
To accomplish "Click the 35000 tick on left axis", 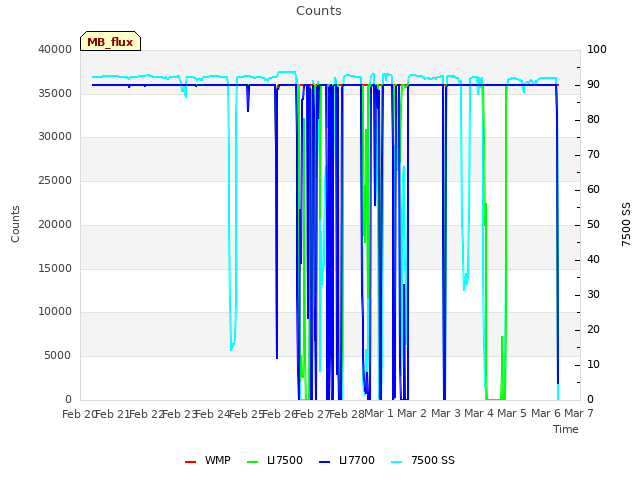I will coord(55,93).
